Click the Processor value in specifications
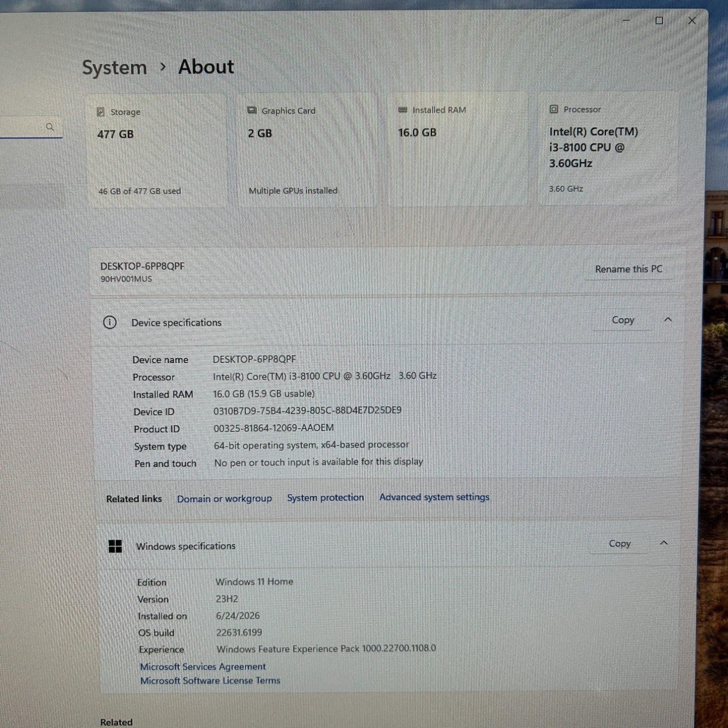 click(x=325, y=376)
